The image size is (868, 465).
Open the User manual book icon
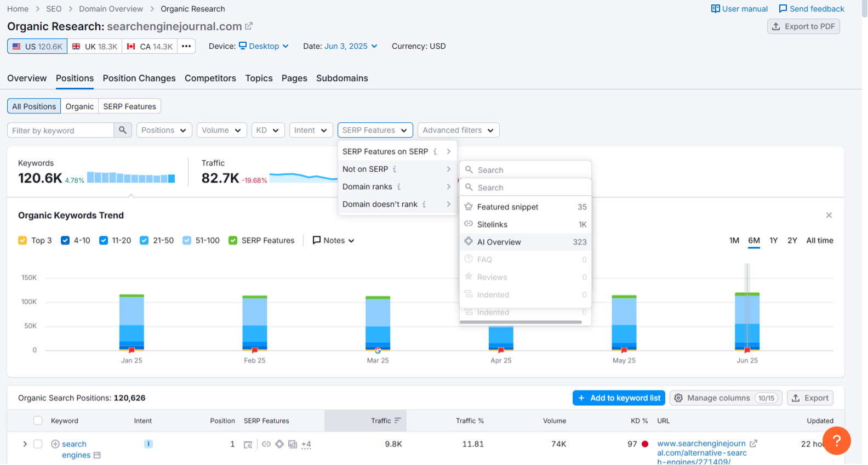pyautogui.click(x=715, y=9)
